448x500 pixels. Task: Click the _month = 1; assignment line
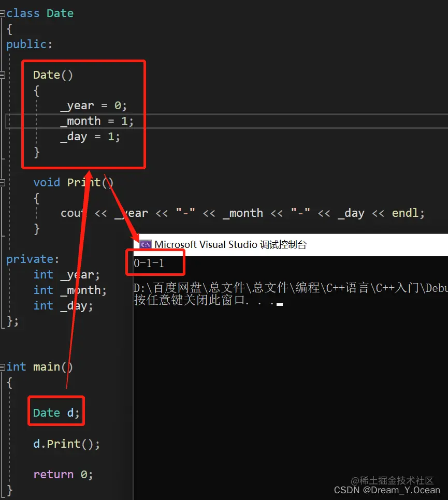coord(97,121)
